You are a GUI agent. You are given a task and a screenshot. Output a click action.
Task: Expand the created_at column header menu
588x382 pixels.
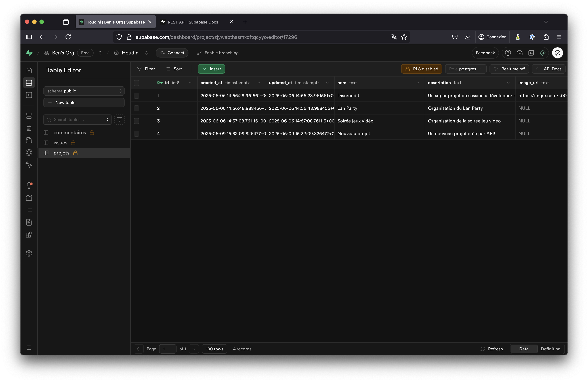[259, 83]
